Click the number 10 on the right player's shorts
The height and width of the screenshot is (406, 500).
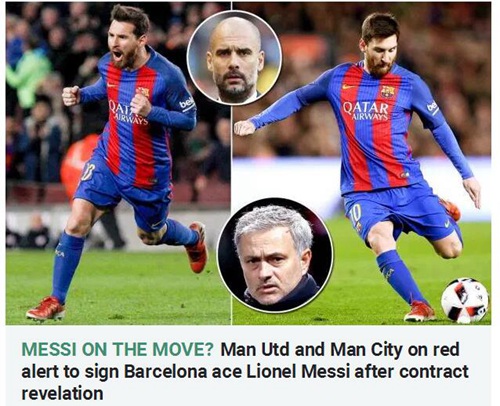pos(356,215)
